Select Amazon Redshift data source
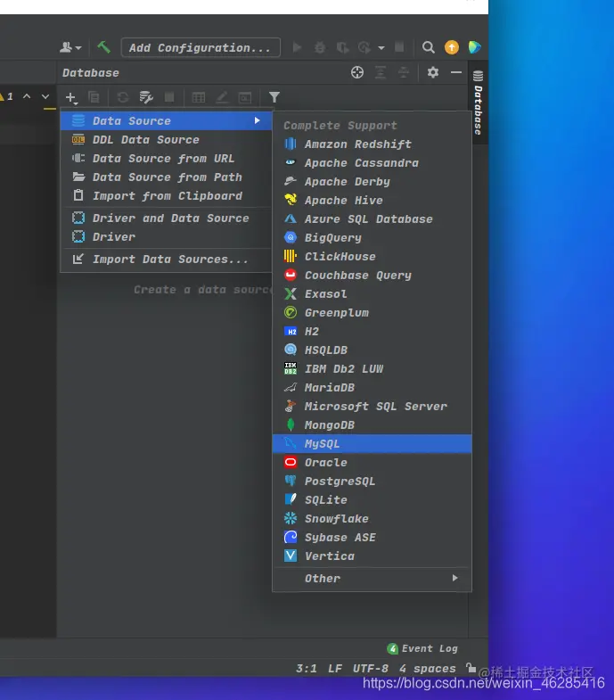Viewport: 614px width, 700px height. [x=372, y=144]
